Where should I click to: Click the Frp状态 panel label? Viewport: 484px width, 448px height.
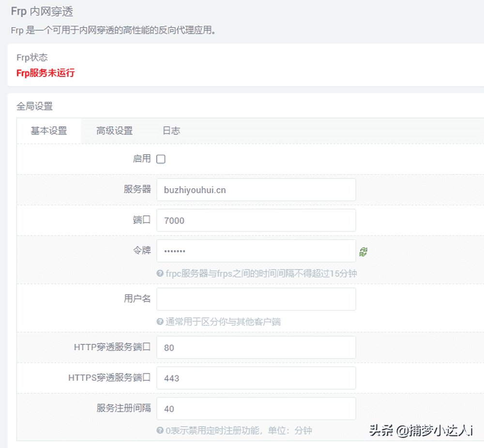[32, 57]
